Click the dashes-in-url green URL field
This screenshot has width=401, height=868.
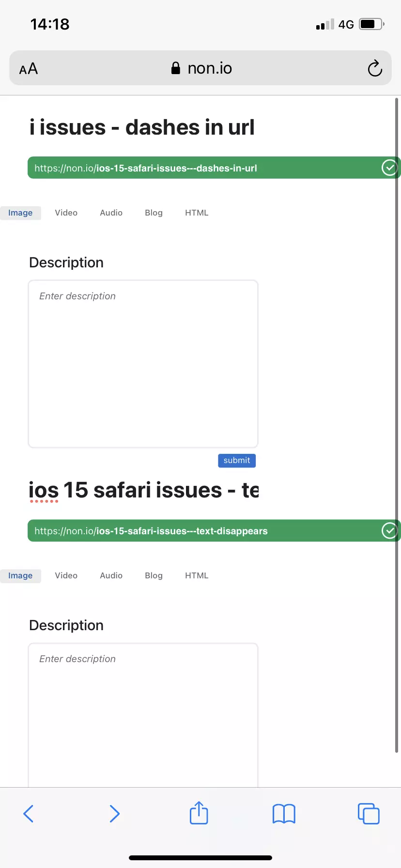click(x=194, y=168)
